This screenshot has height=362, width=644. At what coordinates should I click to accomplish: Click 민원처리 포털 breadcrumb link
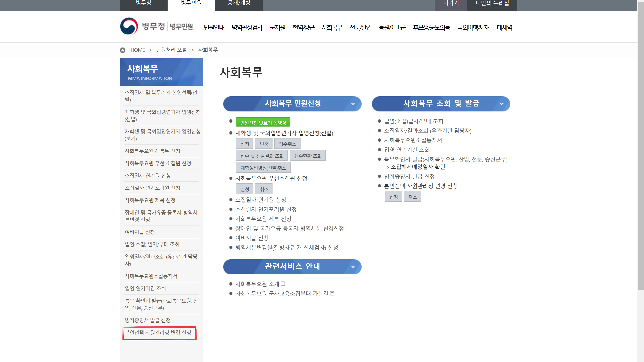point(172,50)
